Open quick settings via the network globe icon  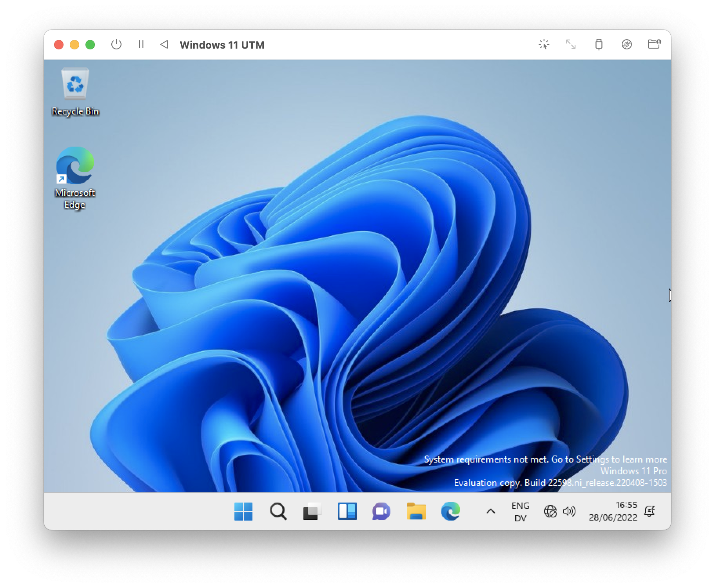(x=550, y=511)
